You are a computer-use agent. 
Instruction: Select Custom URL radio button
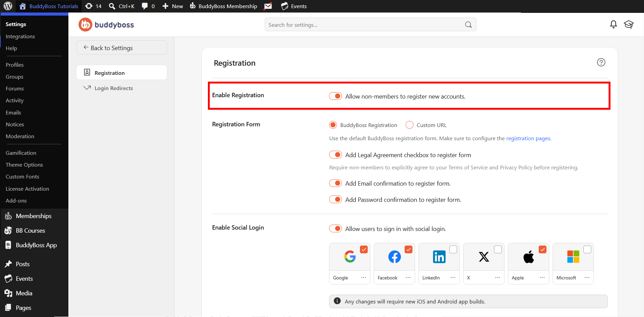pyautogui.click(x=409, y=125)
